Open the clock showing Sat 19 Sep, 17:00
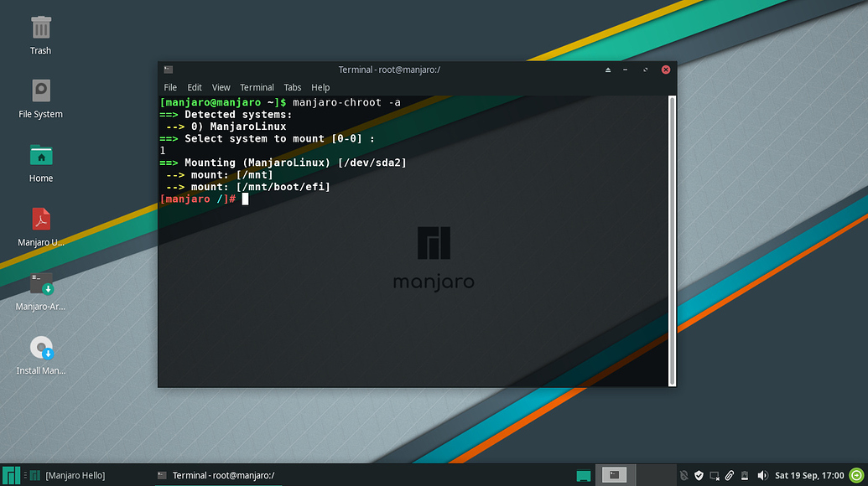Image resolution: width=868 pixels, height=486 pixels. [809, 475]
